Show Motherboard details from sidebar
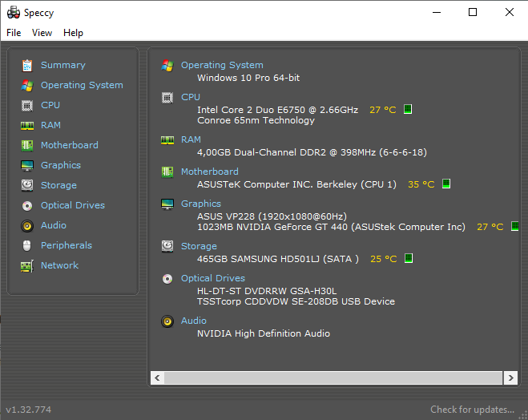Image resolution: width=528 pixels, height=420 pixels. pos(70,145)
